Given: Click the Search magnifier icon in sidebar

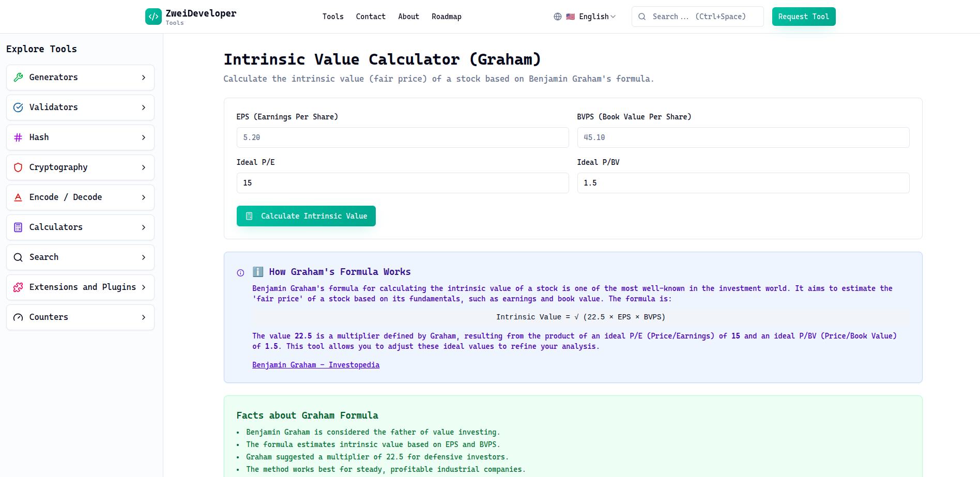Looking at the screenshot, I should click(19, 257).
